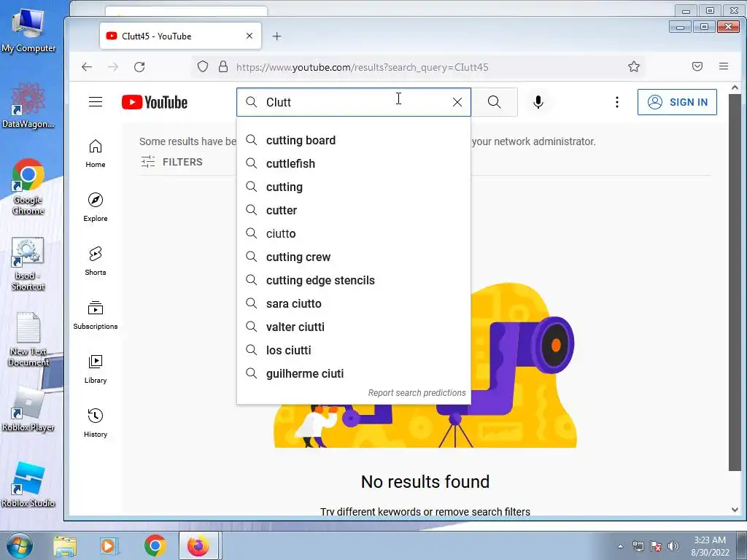The height and width of the screenshot is (560, 747).
Task: Click the Save to Pocket icon
Action: point(697,66)
